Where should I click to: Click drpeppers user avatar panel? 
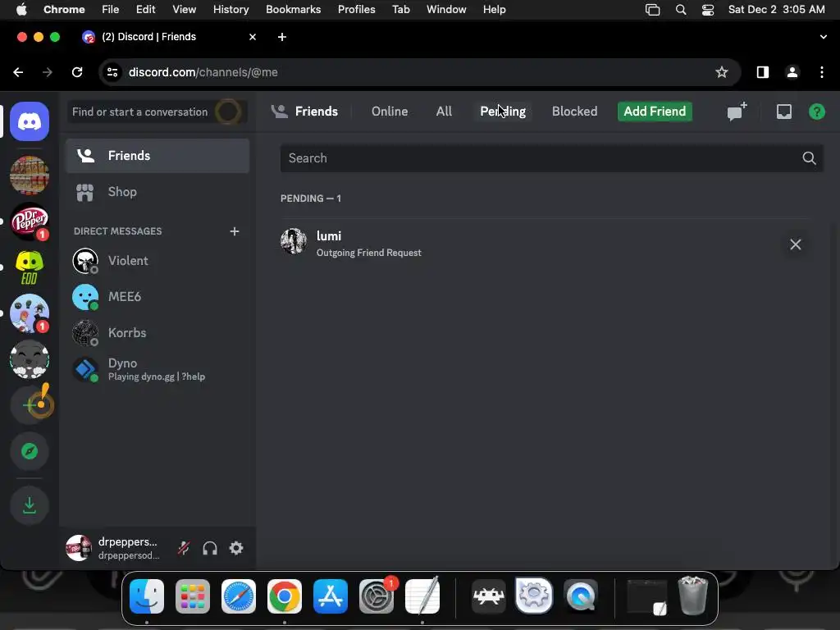click(115, 548)
